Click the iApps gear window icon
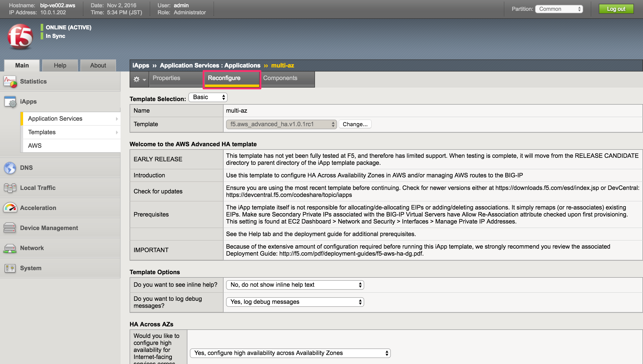 pyautogui.click(x=10, y=102)
